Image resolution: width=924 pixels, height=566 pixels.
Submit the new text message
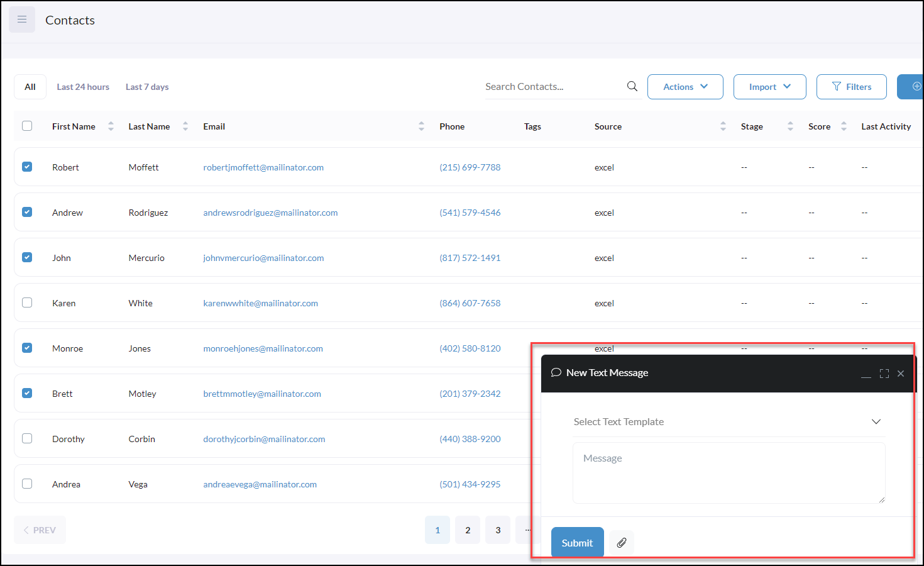tap(577, 542)
